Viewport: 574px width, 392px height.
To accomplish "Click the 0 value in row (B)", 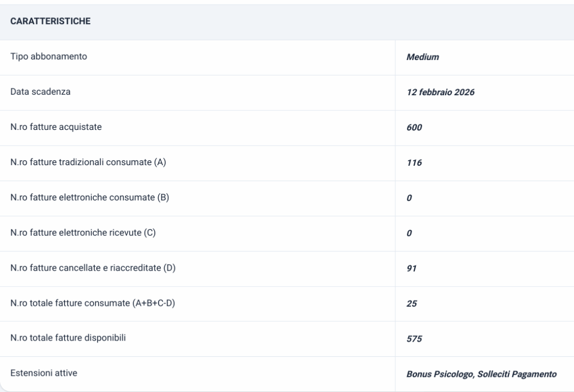I will coord(409,198).
